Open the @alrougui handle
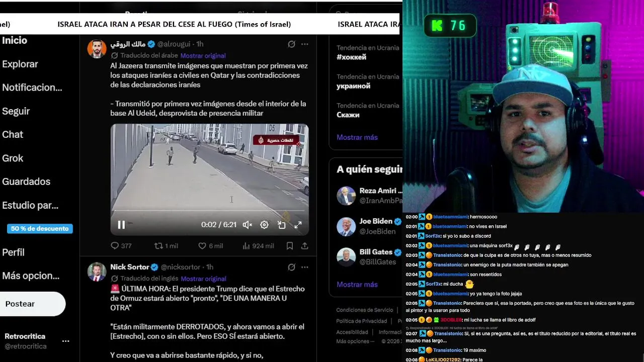644x362 pixels. [175, 44]
